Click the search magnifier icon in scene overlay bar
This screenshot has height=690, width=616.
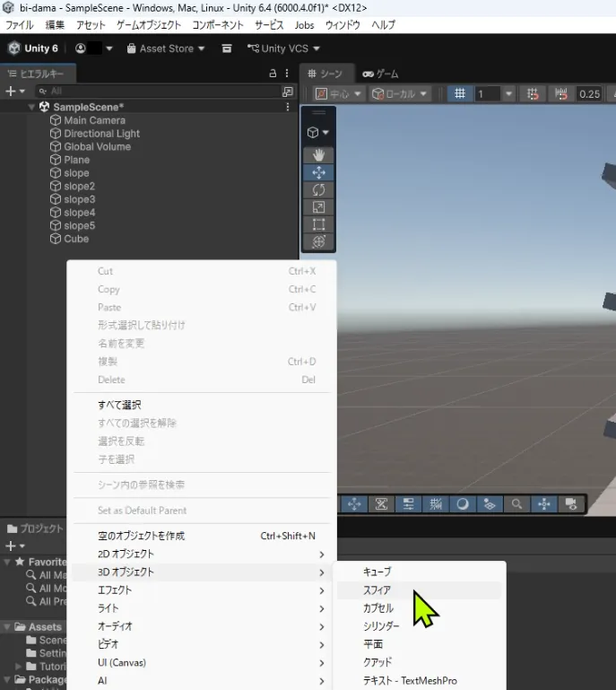click(x=516, y=504)
